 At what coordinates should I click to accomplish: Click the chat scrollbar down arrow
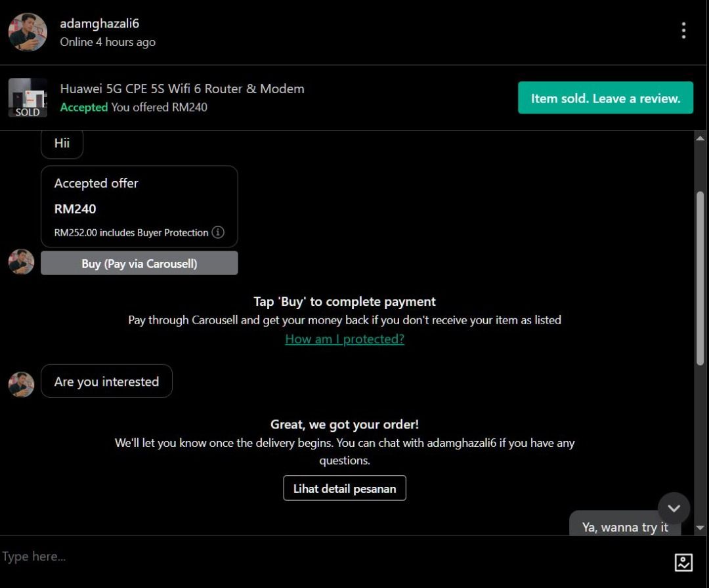click(700, 528)
